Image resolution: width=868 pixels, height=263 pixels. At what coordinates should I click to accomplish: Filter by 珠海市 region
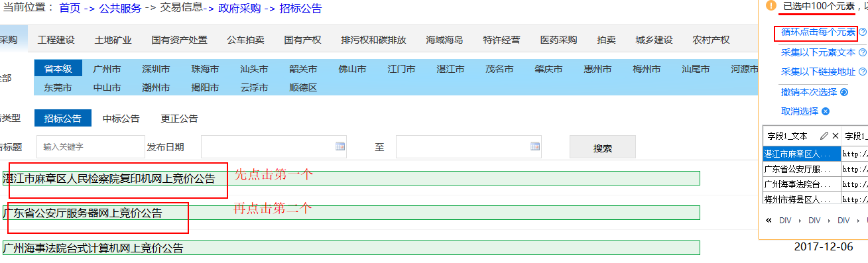[205, 69]
